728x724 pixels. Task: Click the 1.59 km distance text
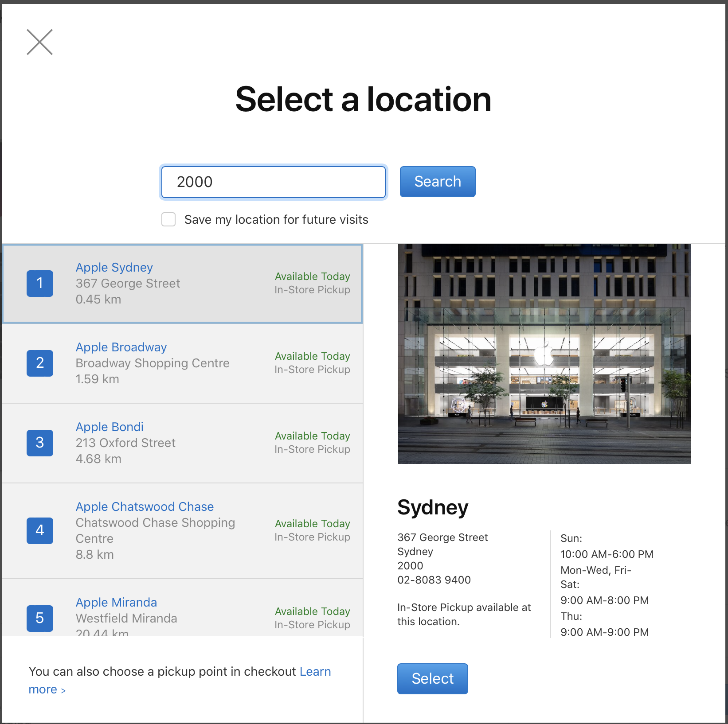(x=98, y=379)
